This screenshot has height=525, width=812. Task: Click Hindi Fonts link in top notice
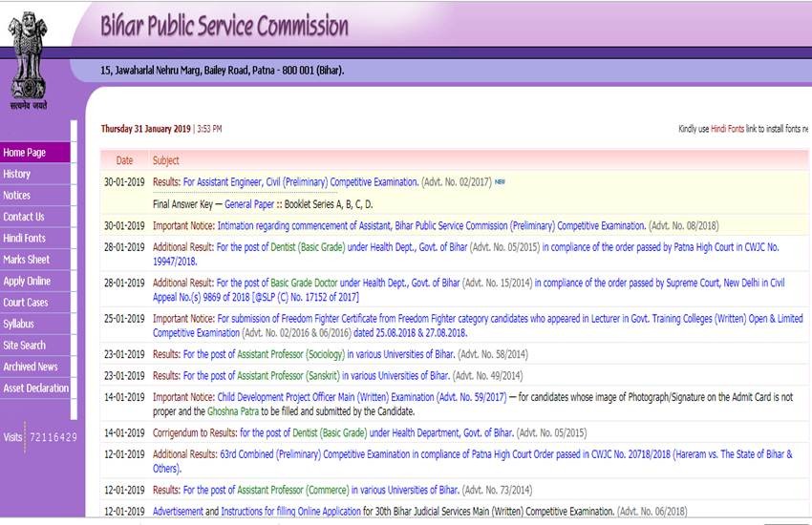coord(727,129)
